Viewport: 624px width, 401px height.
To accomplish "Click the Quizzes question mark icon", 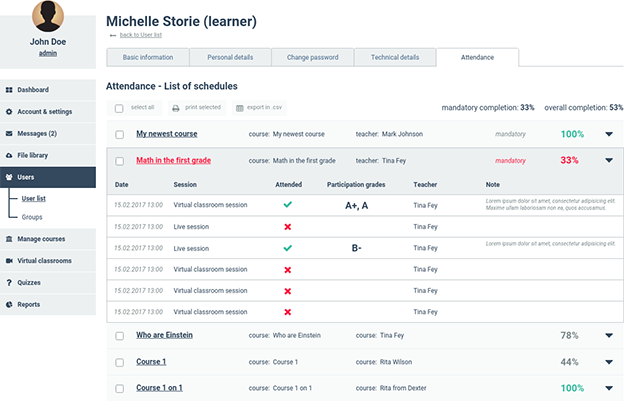I will 9,283.
